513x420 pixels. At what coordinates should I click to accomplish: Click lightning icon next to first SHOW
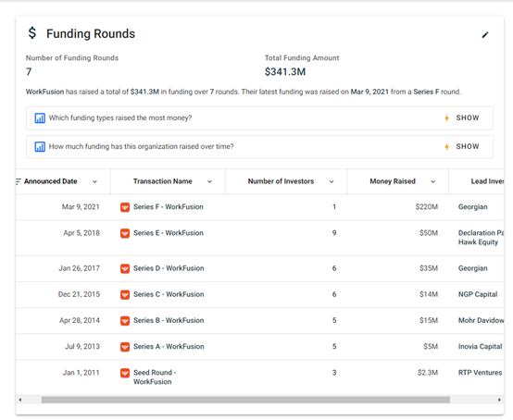(446, 118)
